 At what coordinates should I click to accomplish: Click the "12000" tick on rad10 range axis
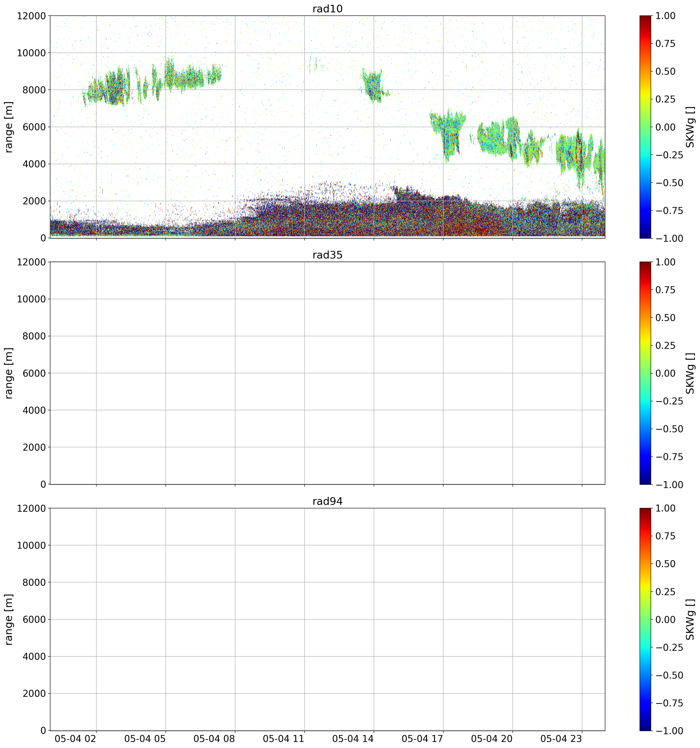tap(31, 16)
